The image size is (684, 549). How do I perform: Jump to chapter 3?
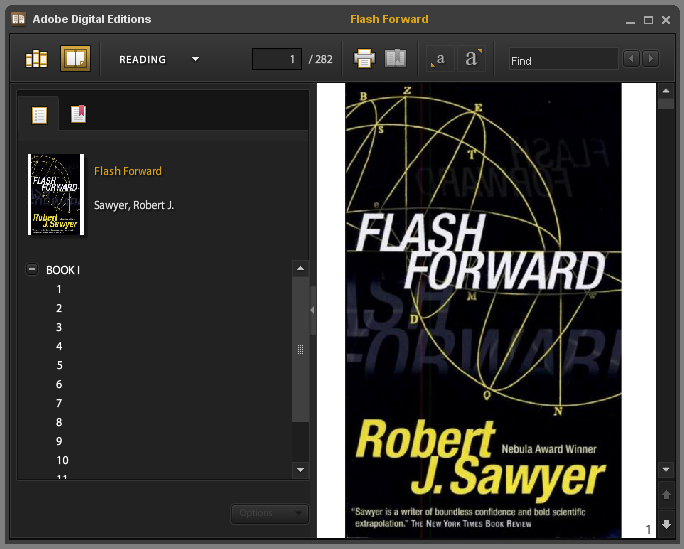(x=59, y=327)
